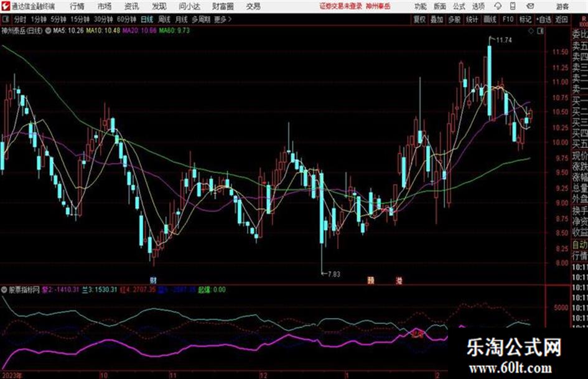Click the MA60: 9.73 label

coord(174,30)
